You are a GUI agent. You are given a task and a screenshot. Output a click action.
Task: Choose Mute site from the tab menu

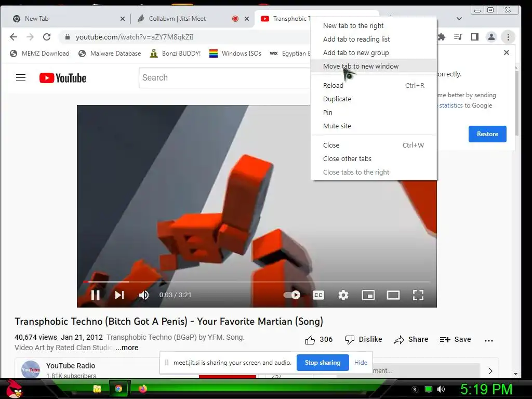click(x=374, y=126)
